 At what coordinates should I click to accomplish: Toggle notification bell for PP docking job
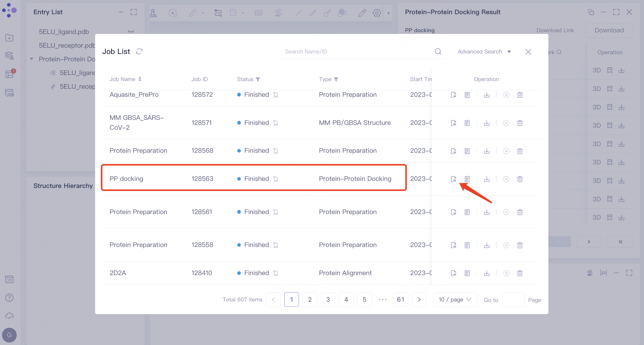tap(276, 179)
